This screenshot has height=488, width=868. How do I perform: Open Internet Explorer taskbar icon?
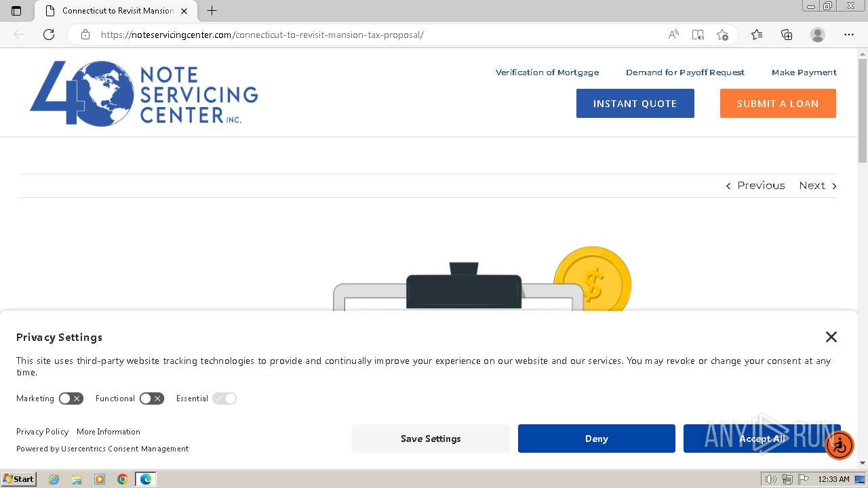coord(54,479)
